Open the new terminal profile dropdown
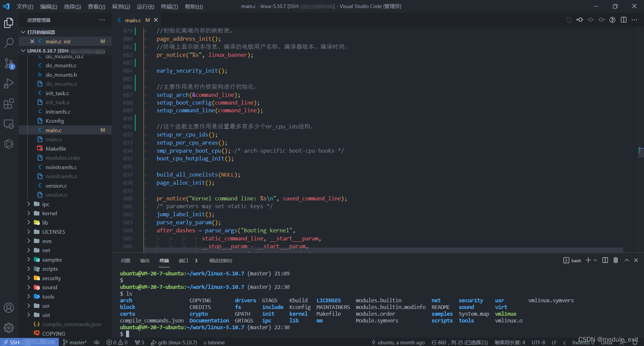The width and height of the screenshot is (644, 346). (x=595, y=260)
